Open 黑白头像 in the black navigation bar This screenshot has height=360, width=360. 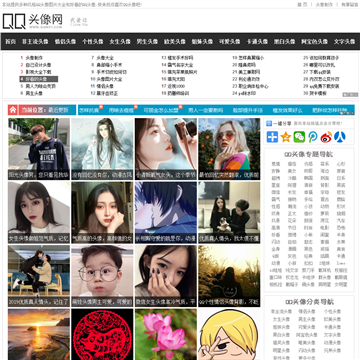coord(284,42)
